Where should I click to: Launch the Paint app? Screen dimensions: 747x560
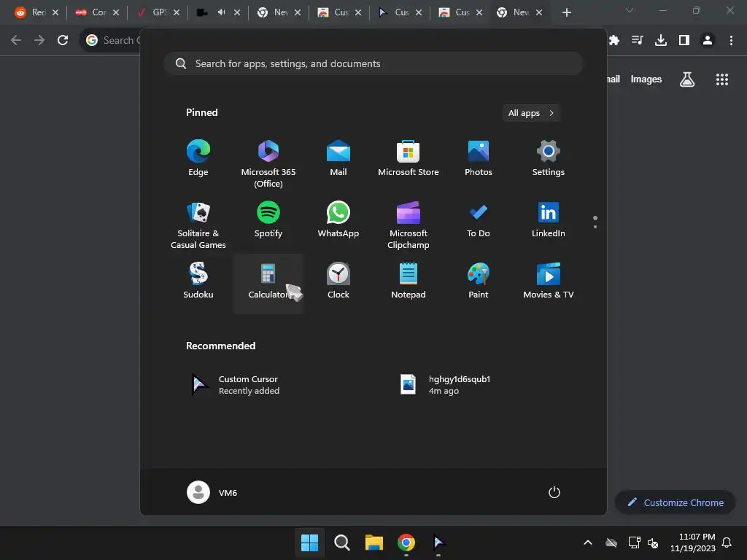point(479,281)
